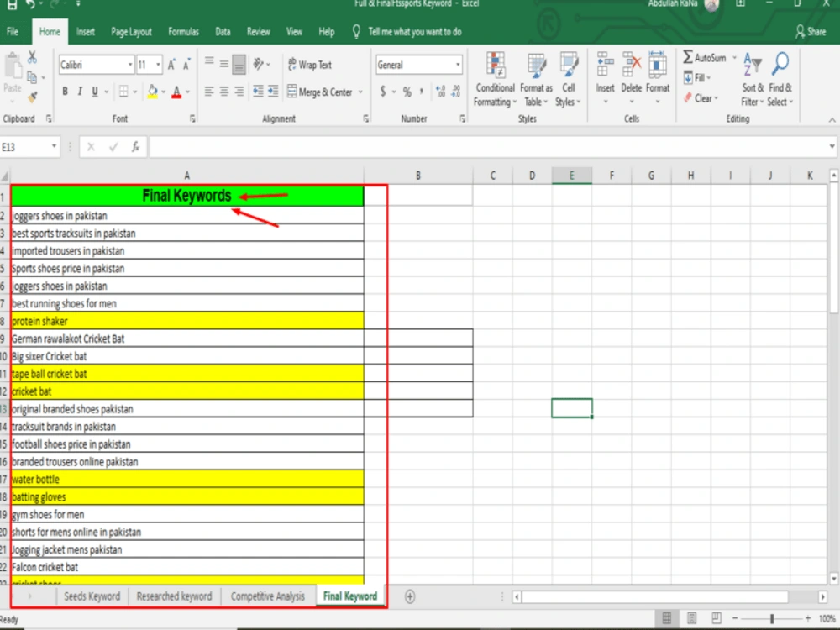Viewport: 840px width, 630px height.
Task: Click Delete cells button
Action: 631,78
